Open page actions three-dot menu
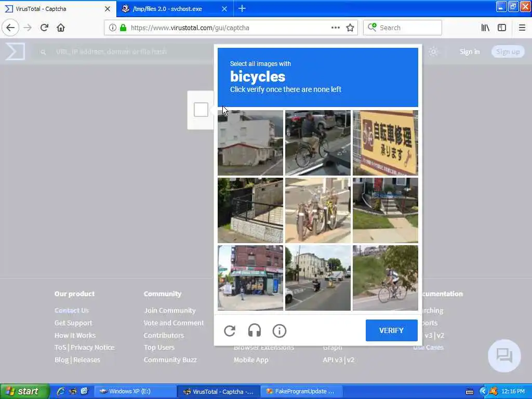532x399 pixels. pyautogui.click(x=335, y=28)
